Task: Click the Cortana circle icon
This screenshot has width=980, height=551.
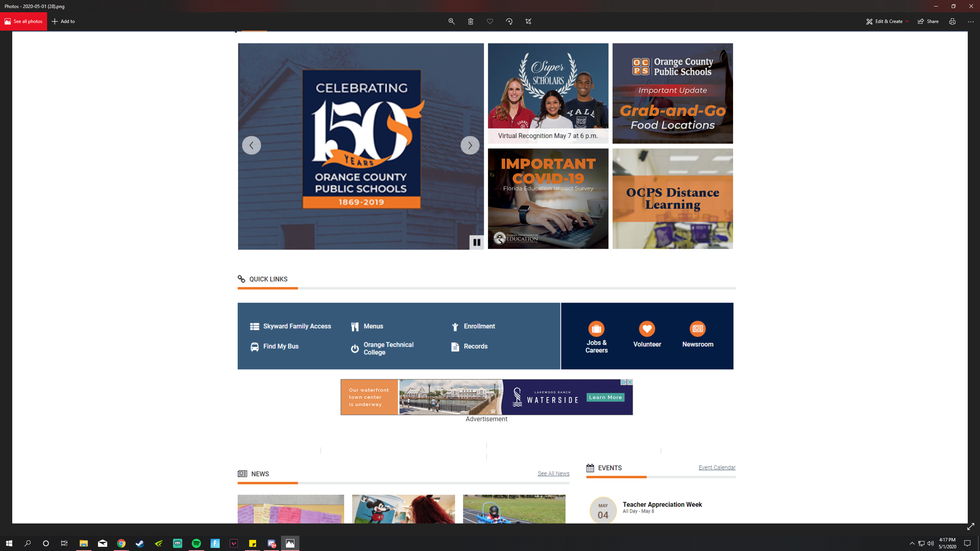Action: tap(46, 543)
